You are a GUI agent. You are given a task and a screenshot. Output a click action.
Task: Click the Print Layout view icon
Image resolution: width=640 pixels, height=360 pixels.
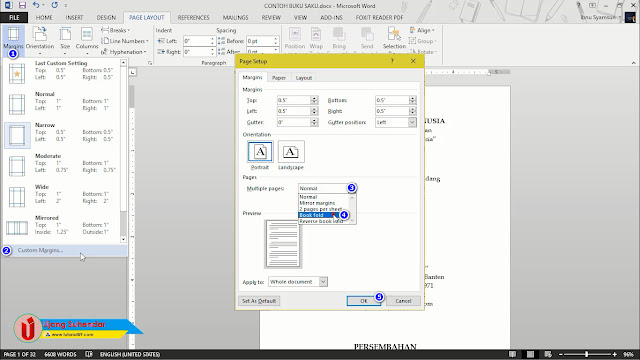click(530, 354)
